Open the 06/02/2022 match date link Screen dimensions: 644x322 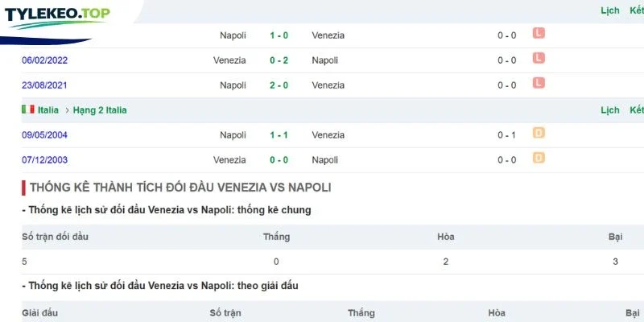pos(45,60)
